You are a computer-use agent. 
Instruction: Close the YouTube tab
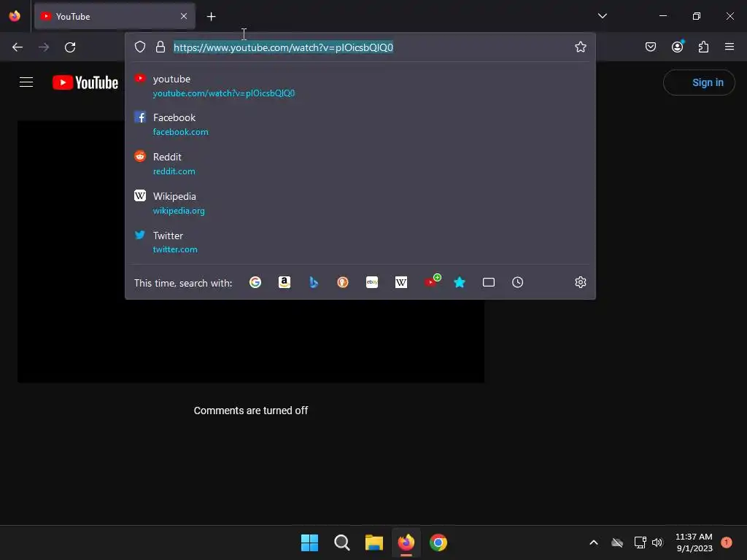click(x=184, y=16)
